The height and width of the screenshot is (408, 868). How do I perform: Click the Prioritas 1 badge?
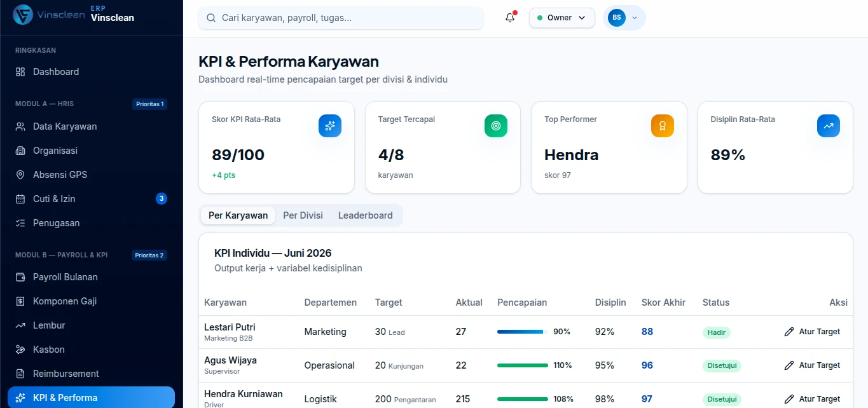tap(150, 104)
